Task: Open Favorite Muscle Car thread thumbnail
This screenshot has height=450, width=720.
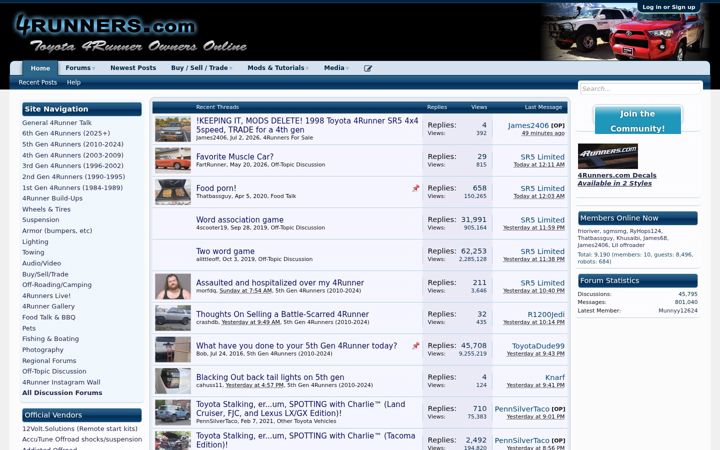Action: (173, 160)
